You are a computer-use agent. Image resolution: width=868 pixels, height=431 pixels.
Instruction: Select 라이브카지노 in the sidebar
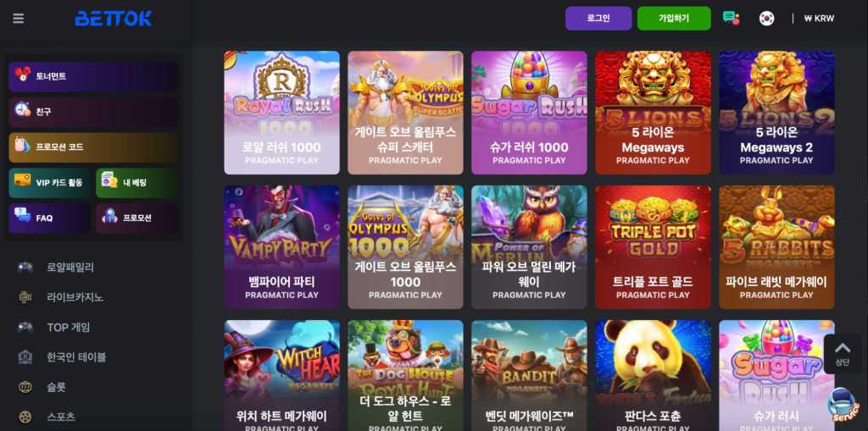click(75, 297)
